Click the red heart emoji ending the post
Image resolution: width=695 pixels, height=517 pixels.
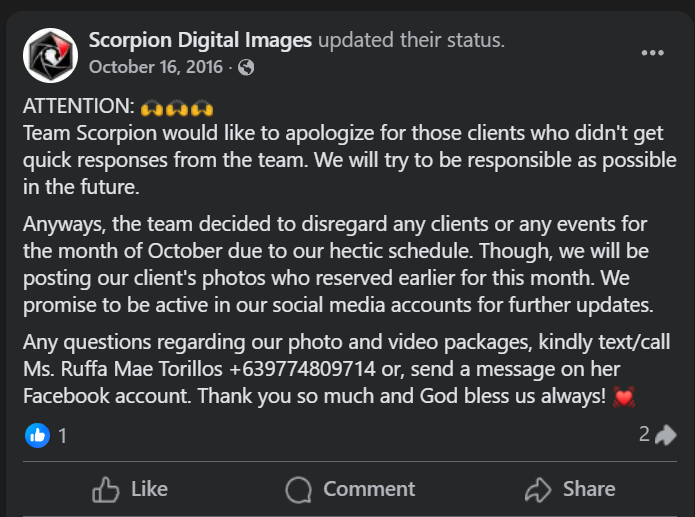626,396
